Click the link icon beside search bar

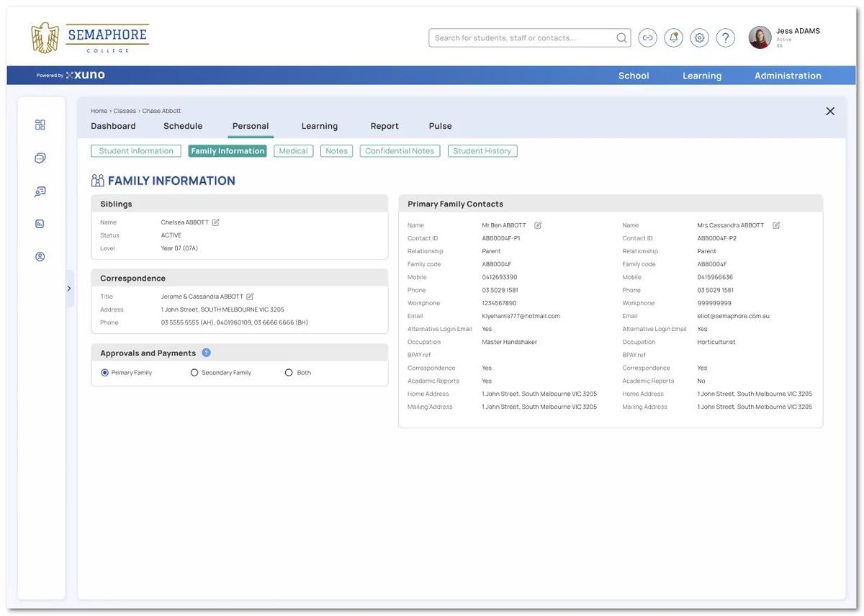coord(647,38)
